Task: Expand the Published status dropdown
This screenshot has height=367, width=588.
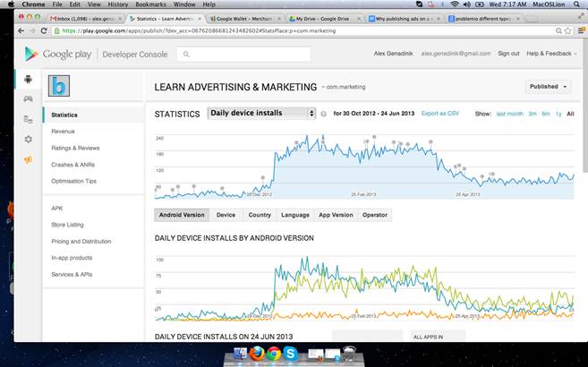Action: [549, 87]
